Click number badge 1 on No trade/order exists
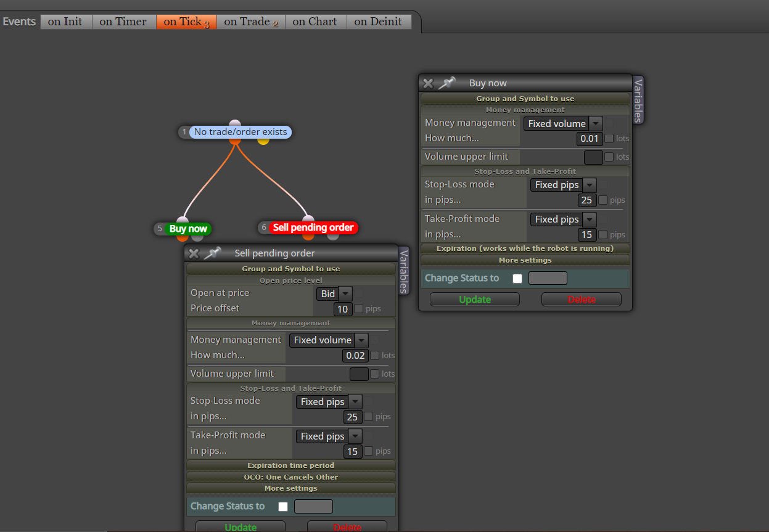769x532 pixels. [184, 132]
